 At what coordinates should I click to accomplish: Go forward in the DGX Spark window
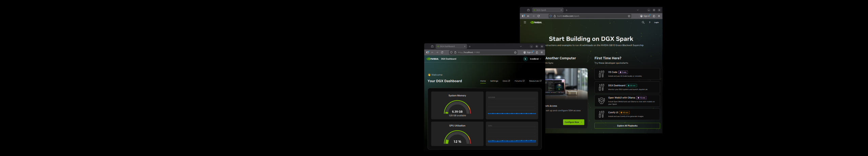pos(533,16)
